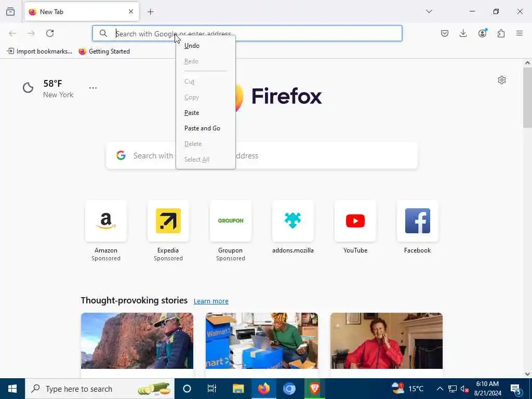Click taskbar Type here to search box
Image resolution: width=532 pixels, height=399 pixels.
(100, 389)
